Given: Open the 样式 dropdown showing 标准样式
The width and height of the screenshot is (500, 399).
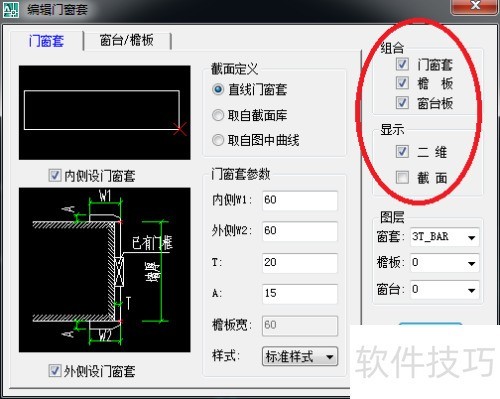Looking at the screenshot, I should point(300,357).
